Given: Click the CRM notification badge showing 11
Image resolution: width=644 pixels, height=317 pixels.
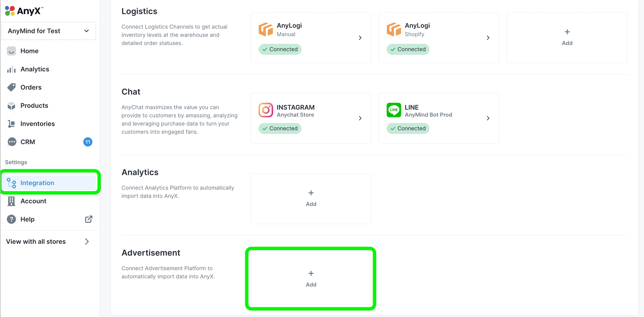Looking at the screenshot, I should click(x=88, y=142).
